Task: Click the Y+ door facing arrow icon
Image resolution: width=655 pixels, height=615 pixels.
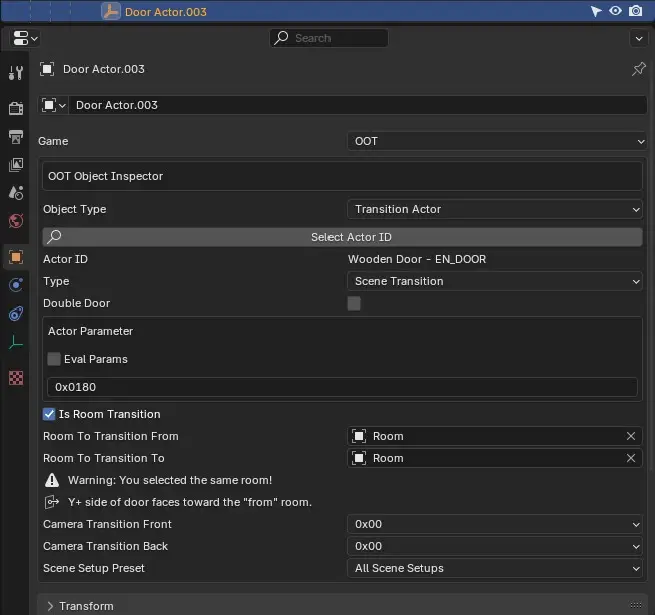Action: [52, 502]
